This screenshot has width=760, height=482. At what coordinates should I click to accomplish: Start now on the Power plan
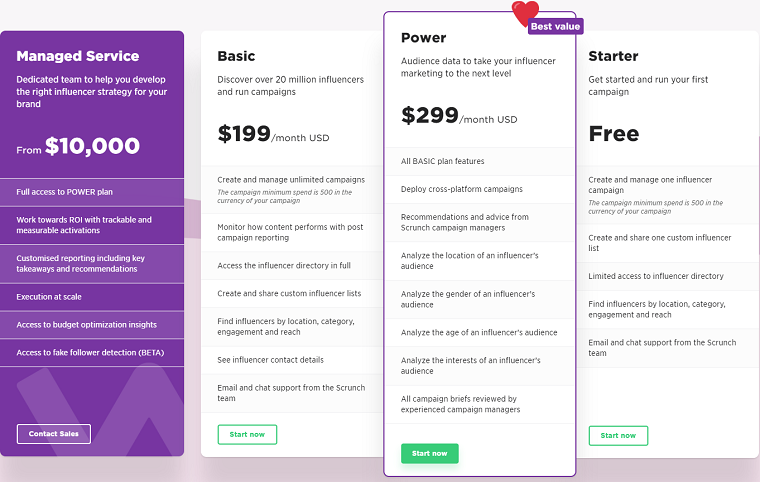[x=429, y=453]
